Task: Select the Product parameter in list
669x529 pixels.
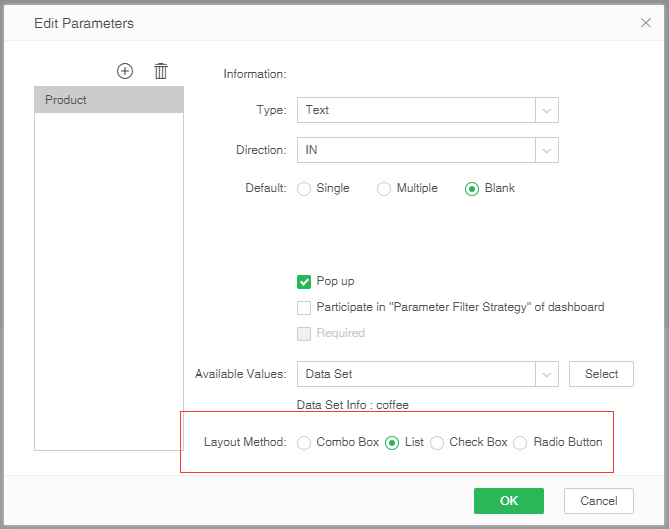Action: coord(108,100)
